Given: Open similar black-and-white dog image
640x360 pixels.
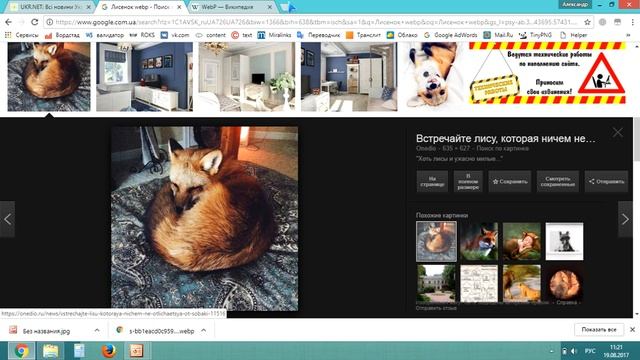Looking at the screenshot, I should click(x=564, y=241).
